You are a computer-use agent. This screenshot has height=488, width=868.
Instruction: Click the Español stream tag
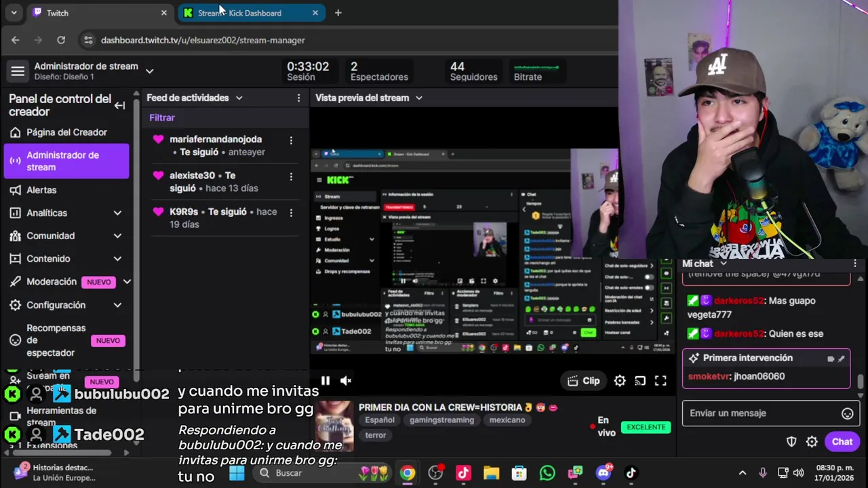click(x=380, y=420)
